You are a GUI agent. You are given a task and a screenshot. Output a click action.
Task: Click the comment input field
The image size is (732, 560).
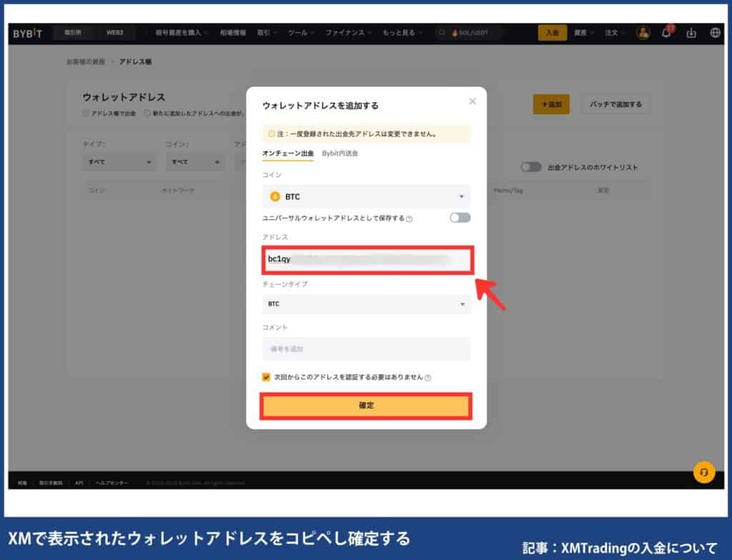tap(366, 349)
